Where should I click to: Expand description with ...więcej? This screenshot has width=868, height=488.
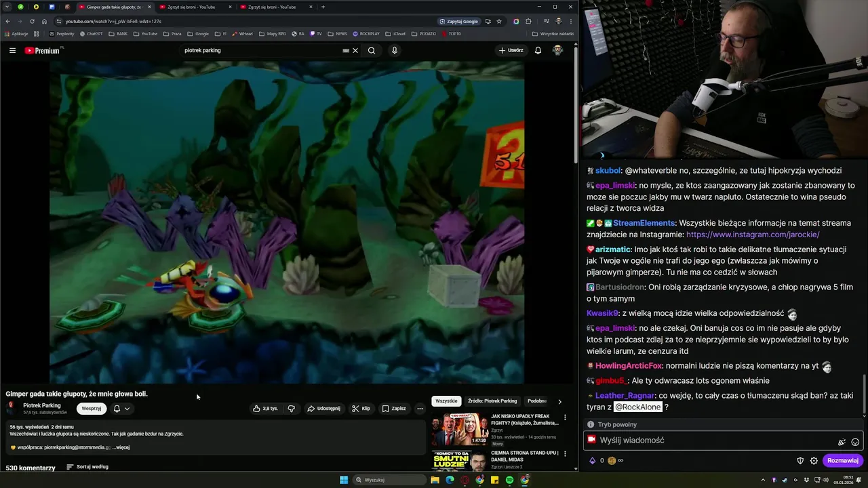click(x=121, y=447)
